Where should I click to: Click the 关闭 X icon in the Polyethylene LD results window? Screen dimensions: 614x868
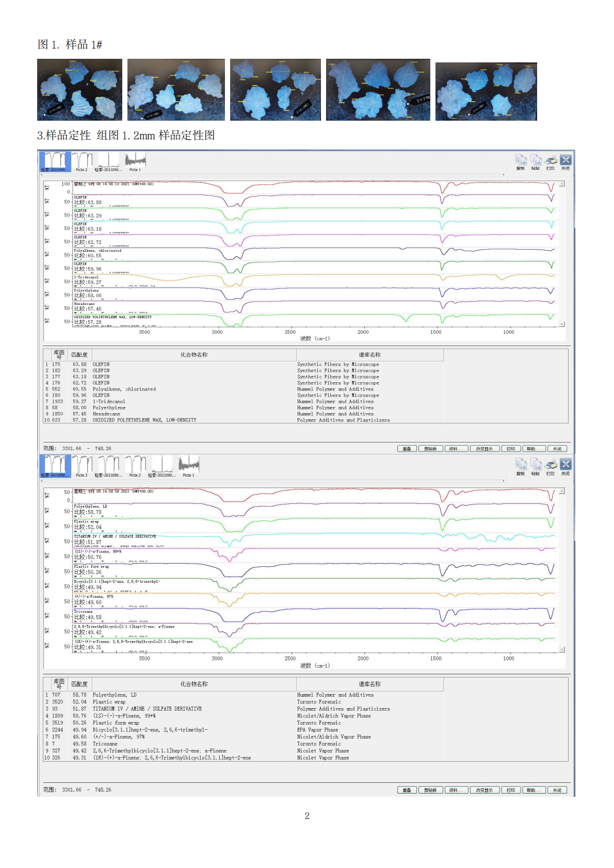pyautogui.click(x=565, y=464)
